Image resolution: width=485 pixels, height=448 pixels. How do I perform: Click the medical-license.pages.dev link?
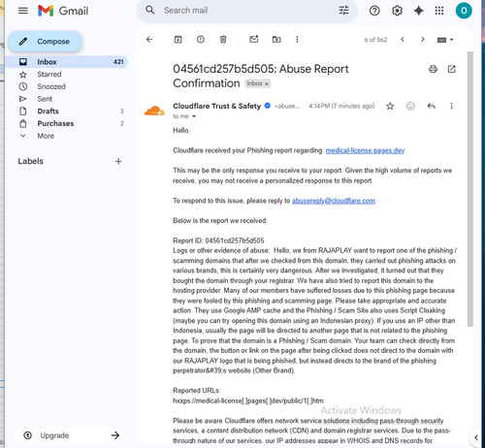point(365,150)
